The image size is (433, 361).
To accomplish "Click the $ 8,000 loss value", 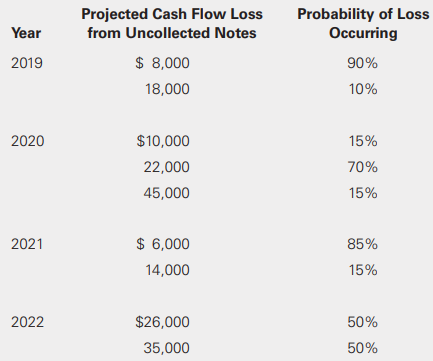I will [162, 63].
